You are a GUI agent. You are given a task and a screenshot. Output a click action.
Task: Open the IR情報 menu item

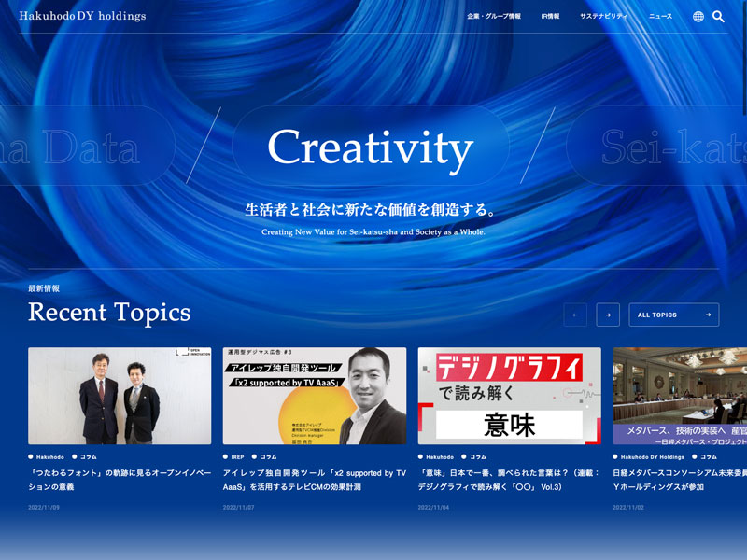click(550, 16)
